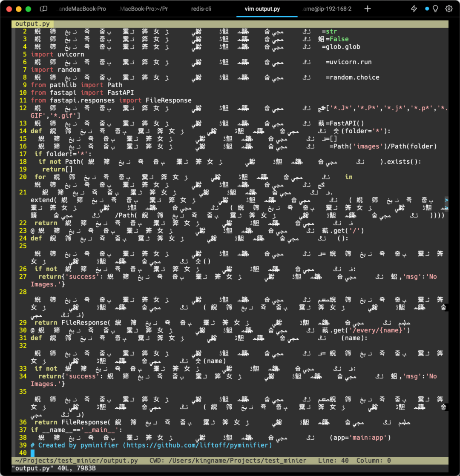Screen dimensions: 460x476
Task: Click 'Path' import on line 9
Action: [x=115, y=85]
